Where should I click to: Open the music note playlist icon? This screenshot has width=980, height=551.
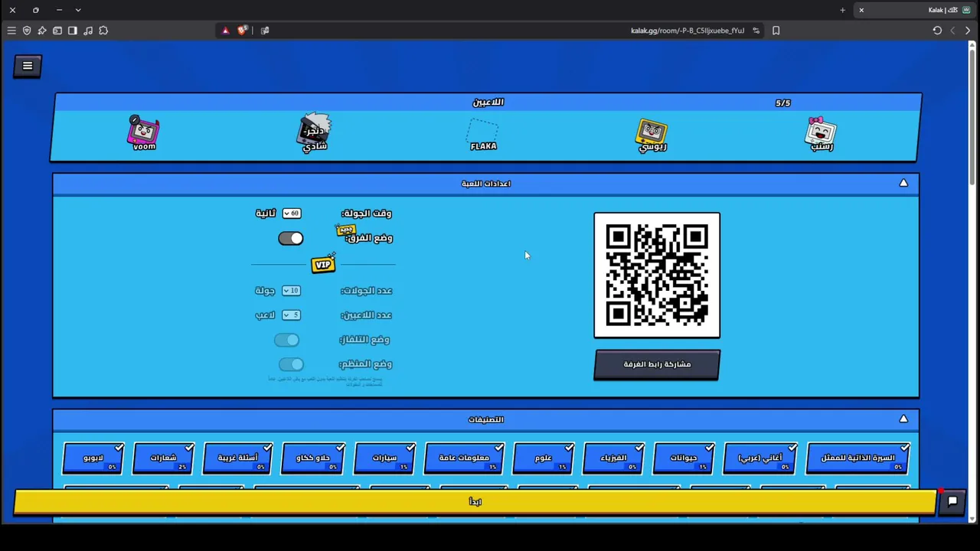tap(88, 31)
